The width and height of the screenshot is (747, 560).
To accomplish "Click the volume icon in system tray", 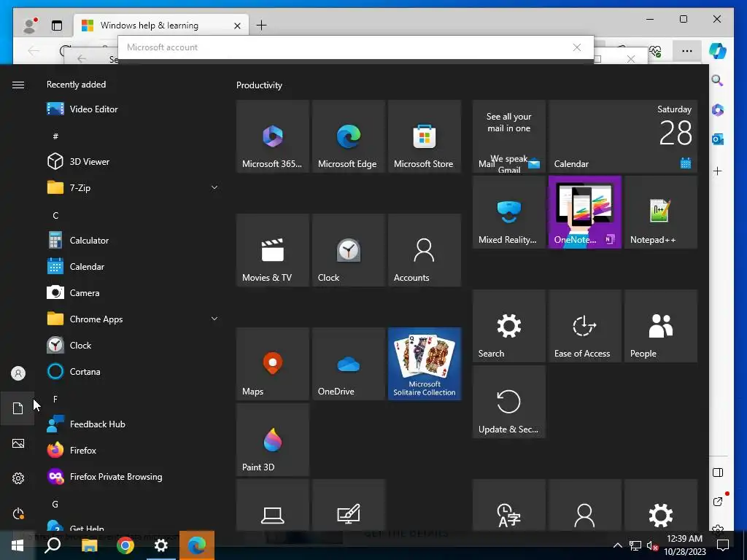I will click(652, 545).
